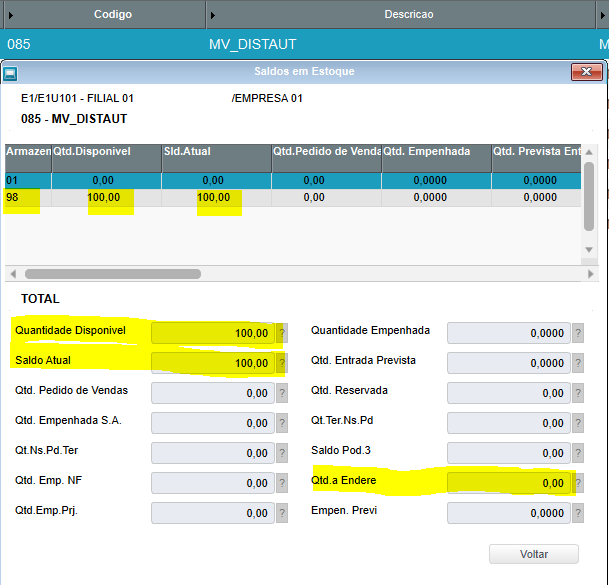Click the Saldo Pod.3 value field
Screen dimensions: 609x585
point(509,453)
